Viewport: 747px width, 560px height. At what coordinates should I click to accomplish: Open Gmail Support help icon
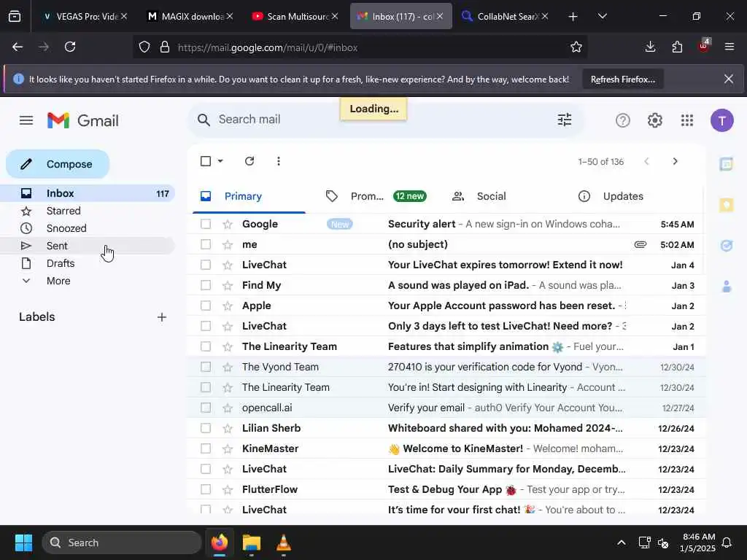[x=623, y=120]
